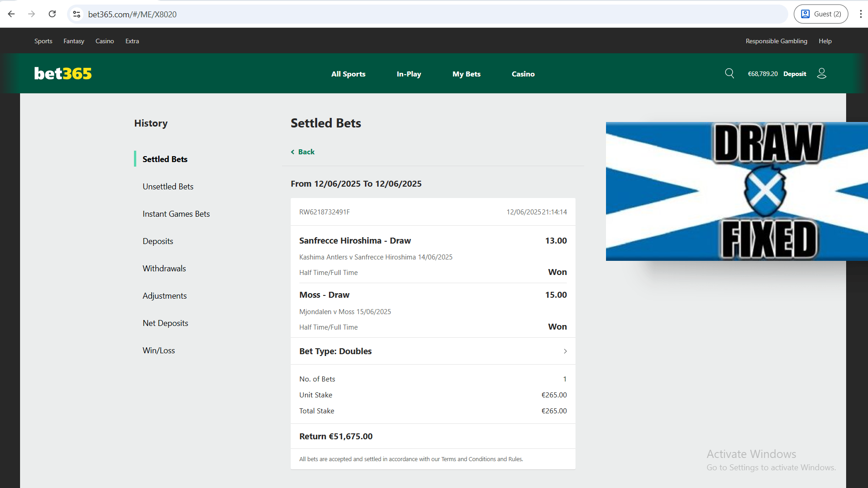
Task: Open the account user icon
Action: (x=822, y=73)
